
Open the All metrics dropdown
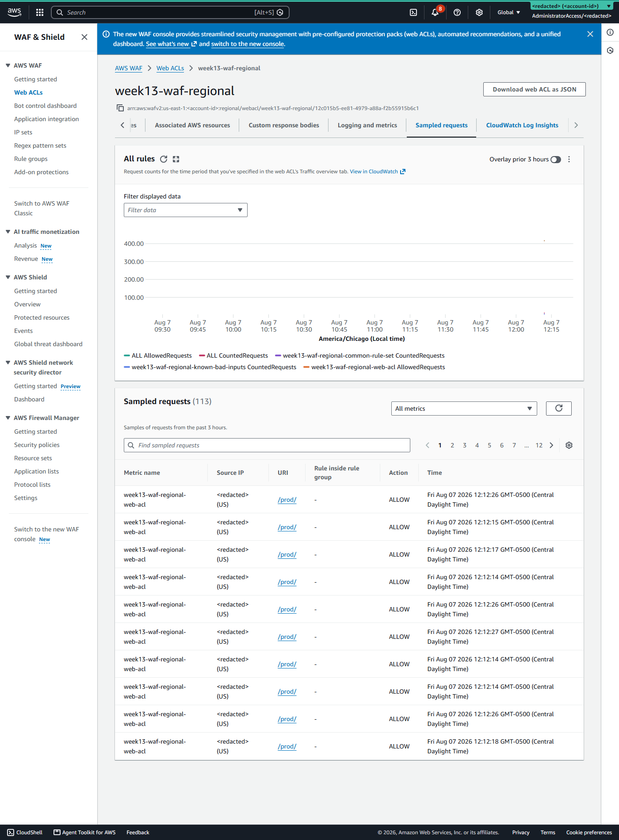pos(464,409)
